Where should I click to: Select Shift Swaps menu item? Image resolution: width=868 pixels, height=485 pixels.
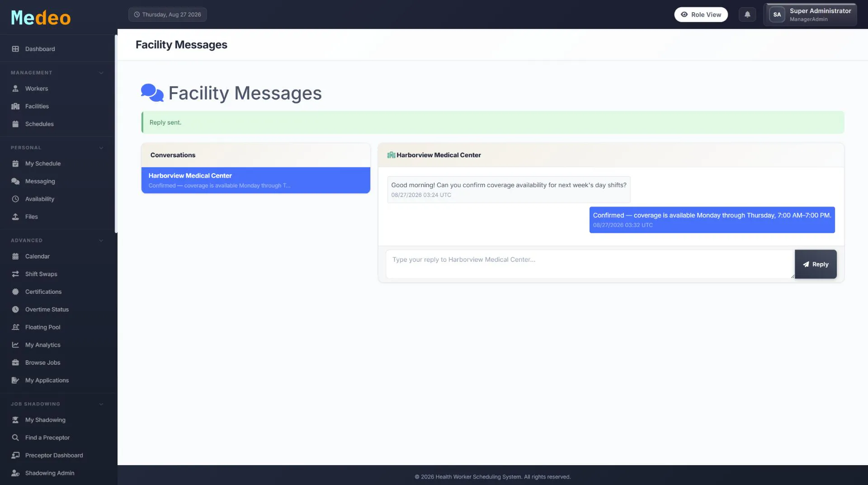57,274
